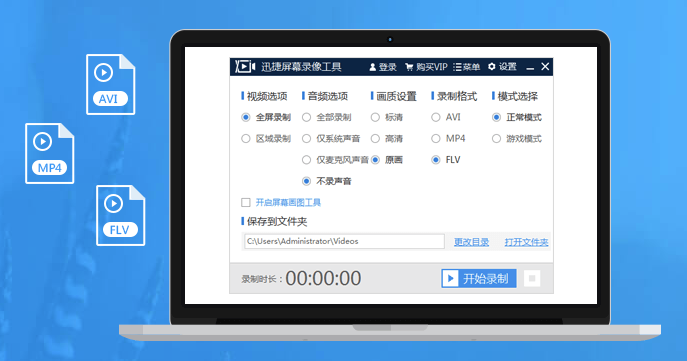Click 开始录制 start recording button
The height and width of the screenshot is (361, 687).
pyautogui.click(x=479, y=279)
